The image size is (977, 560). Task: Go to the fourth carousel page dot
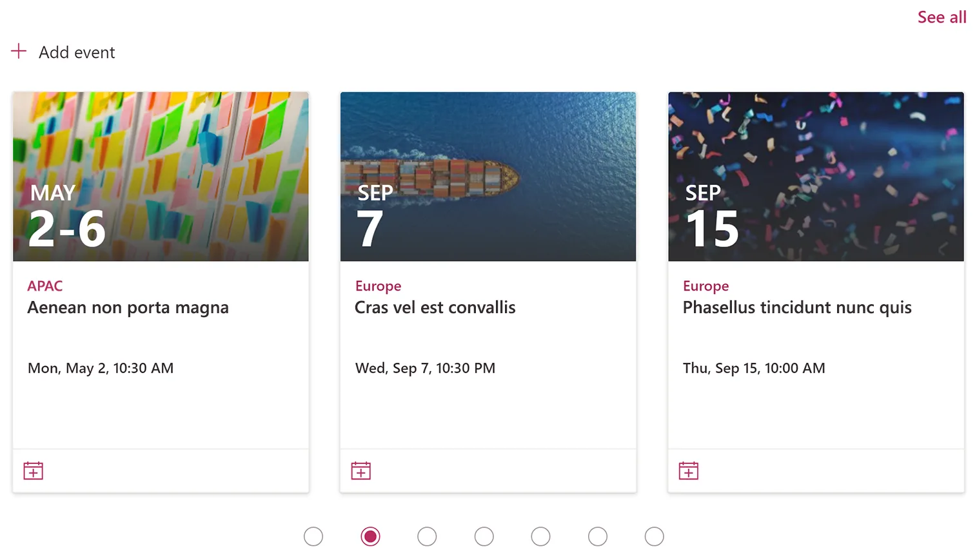coord(484,537)
